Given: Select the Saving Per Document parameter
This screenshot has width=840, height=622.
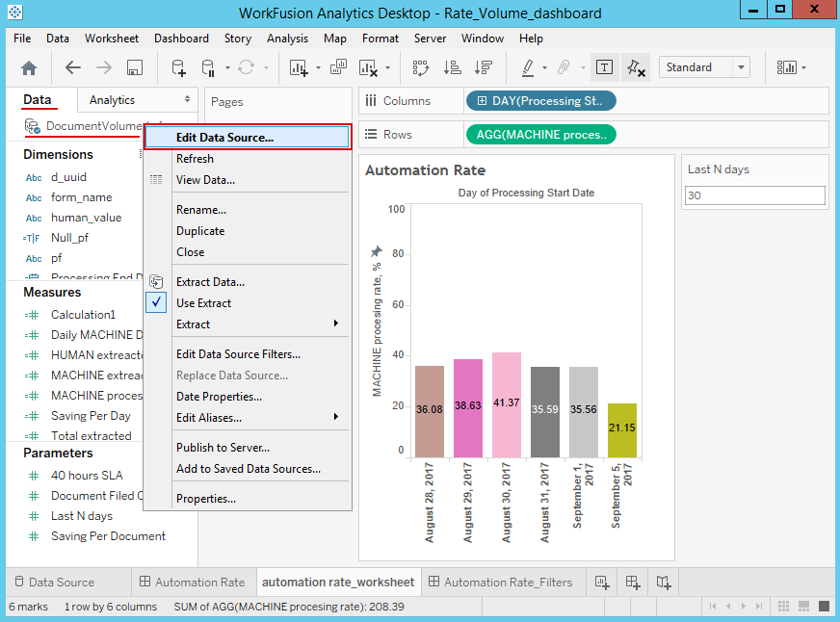Looking at the screenshot, I should tap(108, 536).
